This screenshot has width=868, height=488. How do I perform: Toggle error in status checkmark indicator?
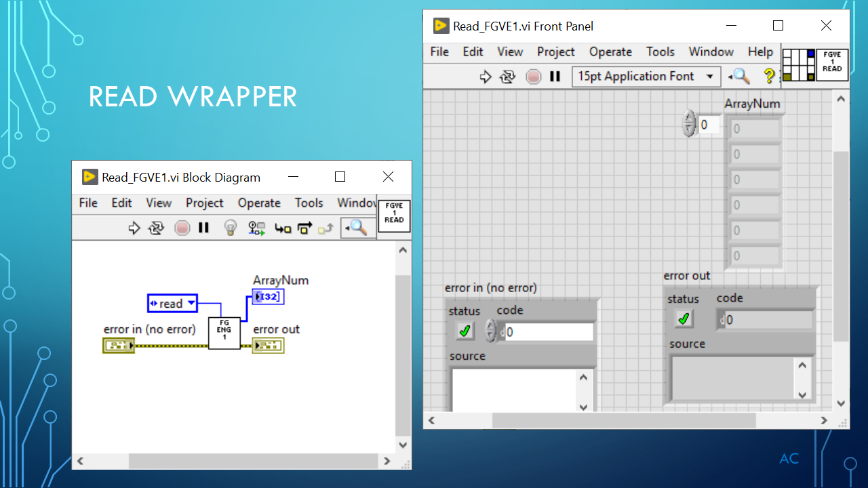coord(465,331)
